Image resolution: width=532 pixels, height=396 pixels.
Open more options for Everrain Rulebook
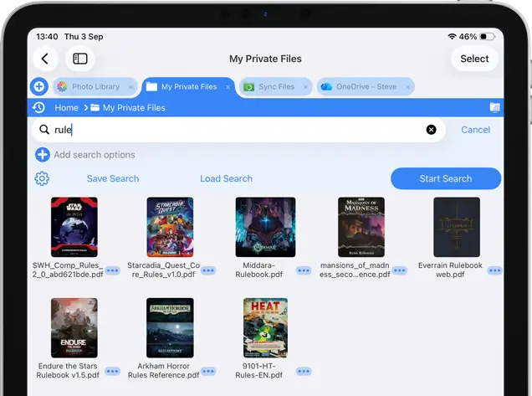[494, 270]
